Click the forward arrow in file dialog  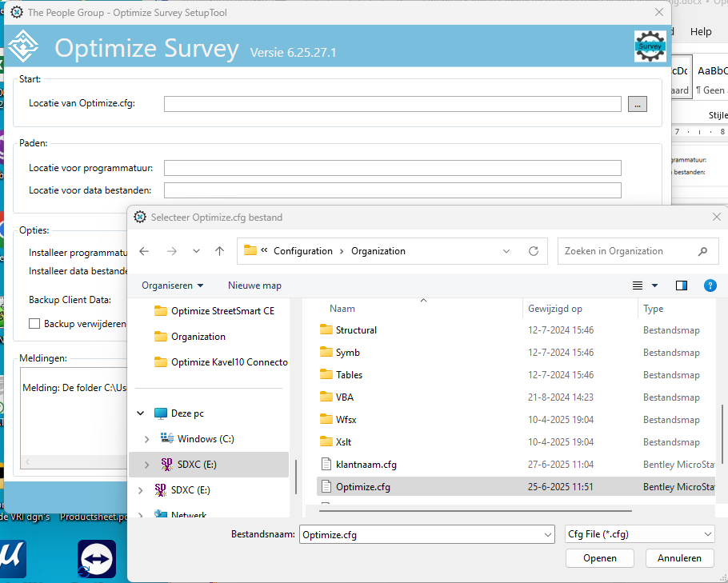[x=172, y=251]
